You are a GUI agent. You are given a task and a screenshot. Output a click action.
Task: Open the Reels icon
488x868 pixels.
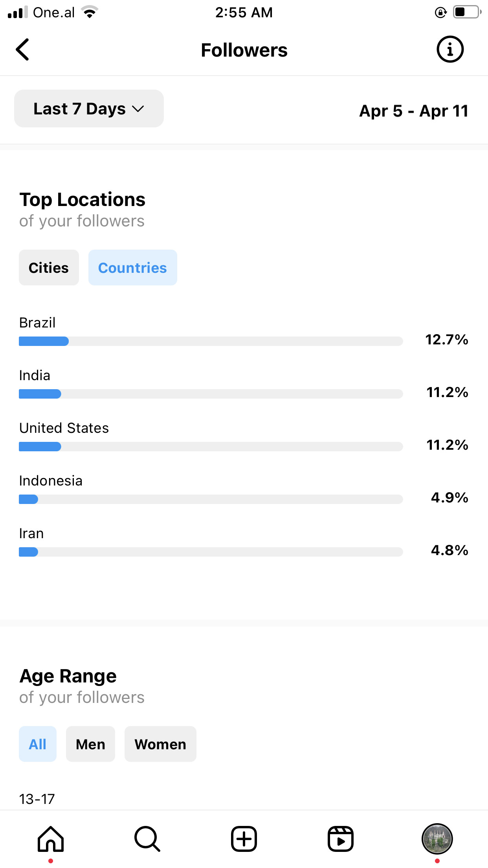point(341,839)
